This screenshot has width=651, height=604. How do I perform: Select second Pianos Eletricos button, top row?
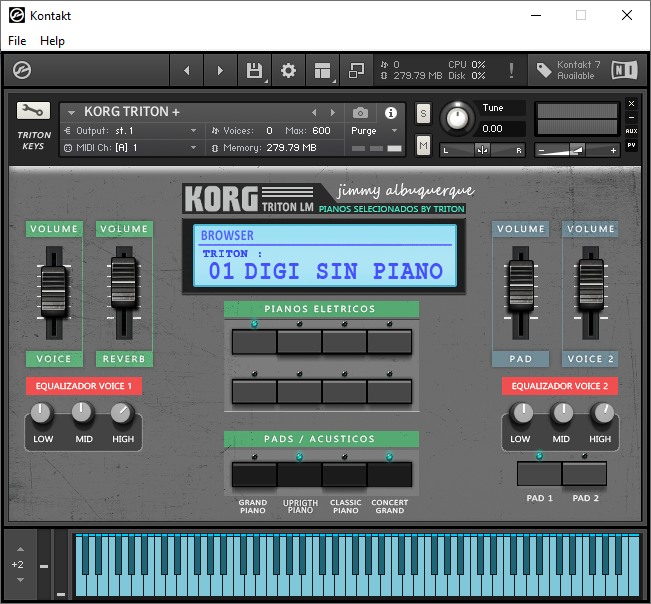(x=299, y=342)
